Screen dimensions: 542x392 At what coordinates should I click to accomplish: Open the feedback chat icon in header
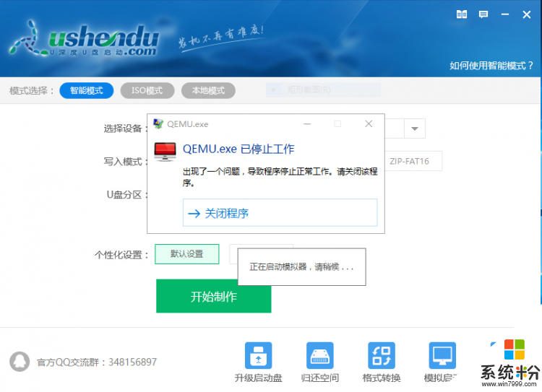tap(483, 14)
